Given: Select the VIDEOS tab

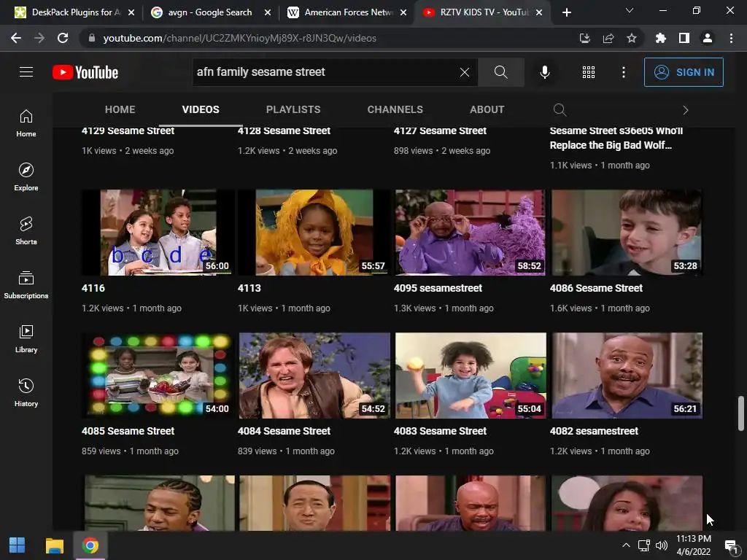Looking at the screenshot, I should pyautogui.click(x=201, y=109).
